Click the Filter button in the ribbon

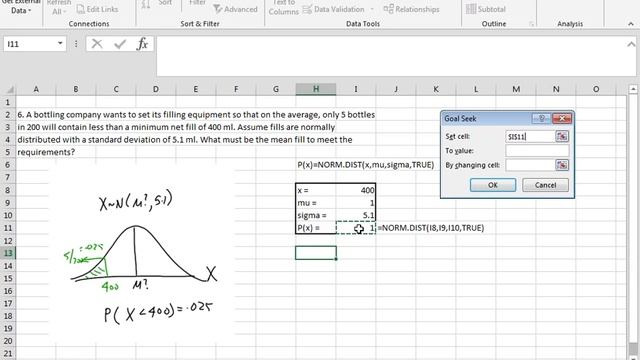point(197,3)
